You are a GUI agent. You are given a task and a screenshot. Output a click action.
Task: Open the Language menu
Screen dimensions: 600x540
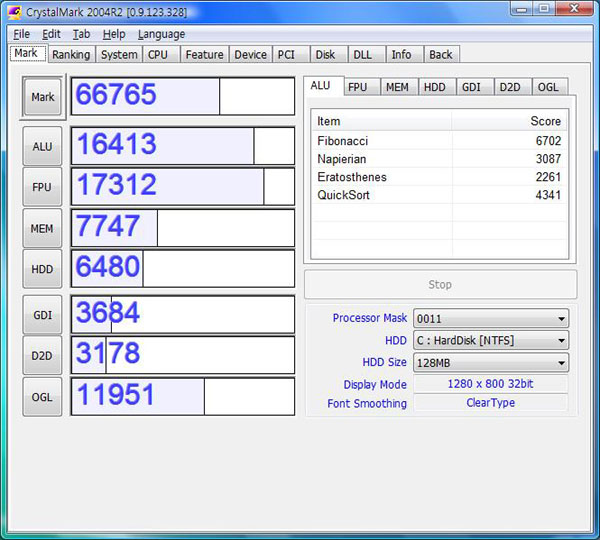pos(161,34)
